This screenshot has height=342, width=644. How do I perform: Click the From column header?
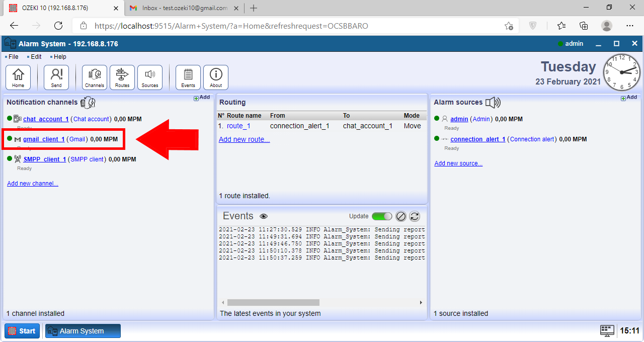pos(278,116)
